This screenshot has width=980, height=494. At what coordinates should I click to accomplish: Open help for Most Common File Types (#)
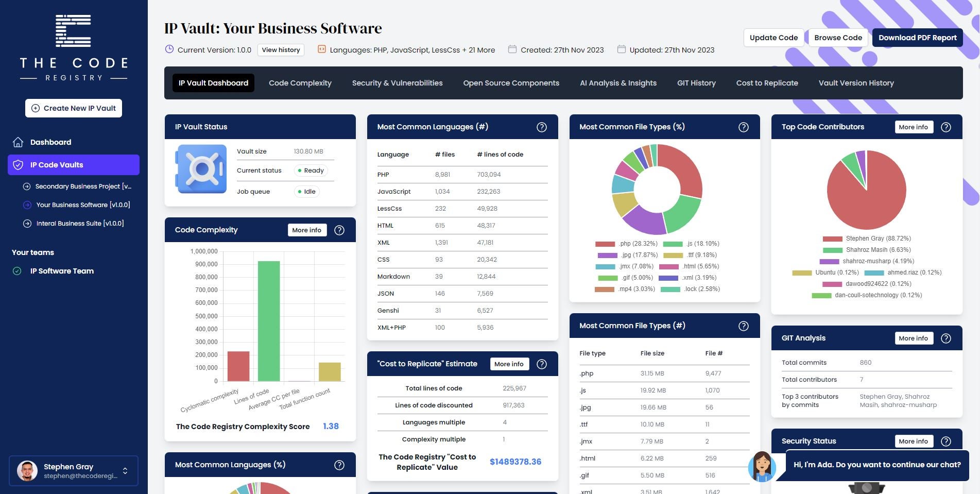(744, 326)
